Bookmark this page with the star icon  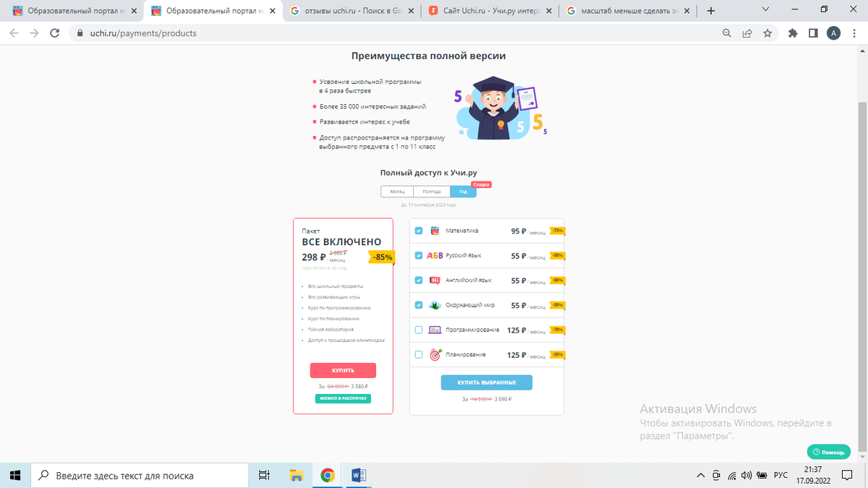click(767, 33)
